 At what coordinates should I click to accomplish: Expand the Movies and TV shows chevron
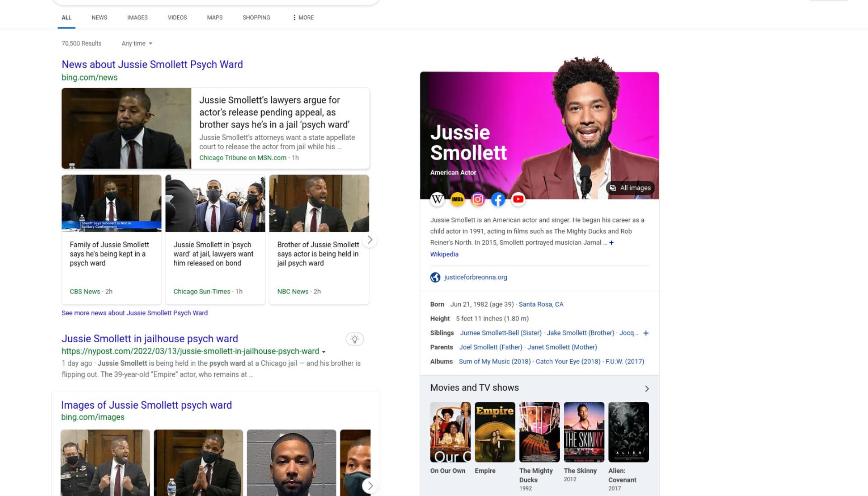click(647, 388)
